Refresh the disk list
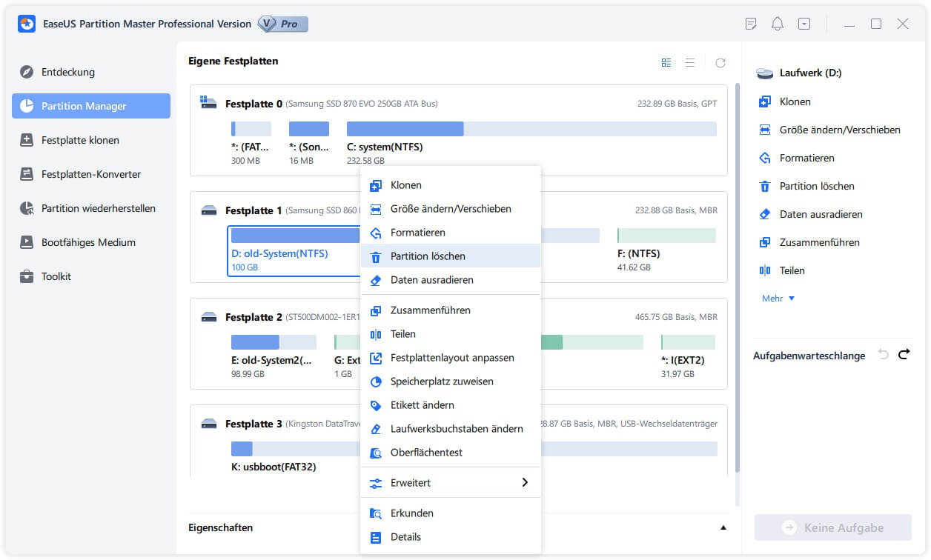Viewport: 931px width, 560px height. [x=720, y=63]
